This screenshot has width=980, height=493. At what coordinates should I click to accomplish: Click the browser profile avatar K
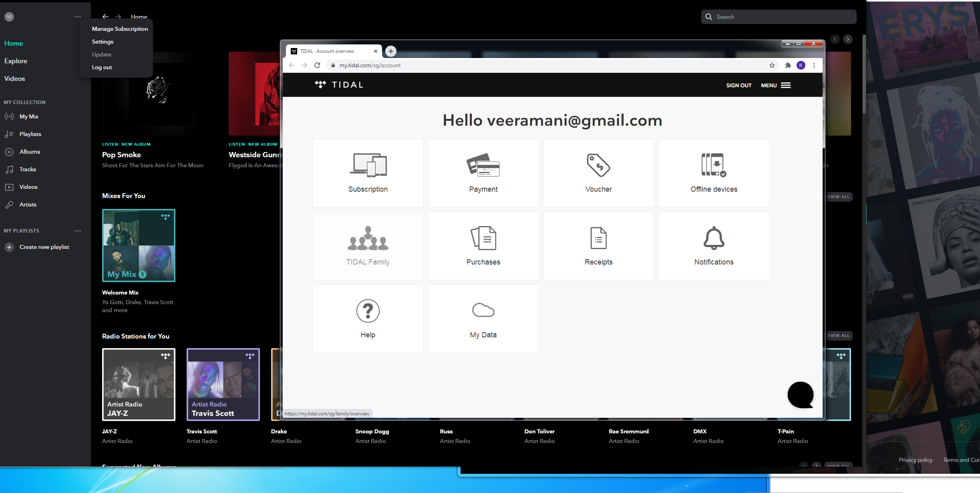point(801,65)
